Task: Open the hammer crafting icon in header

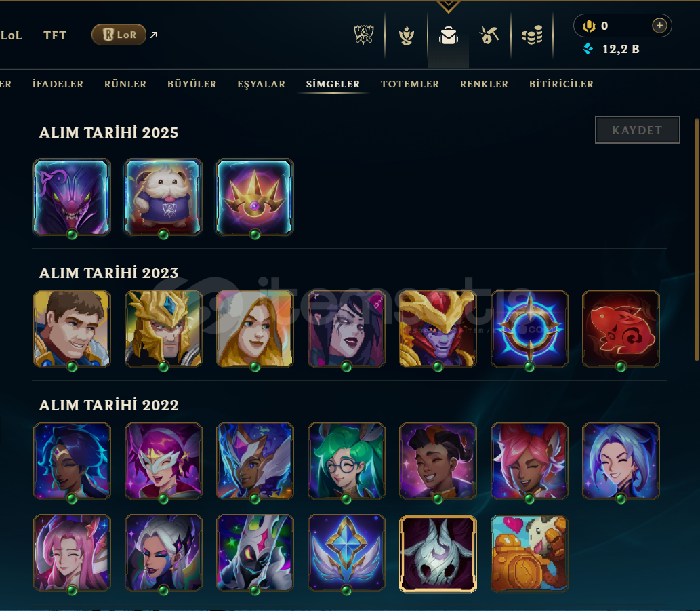Action: (489, 35)
